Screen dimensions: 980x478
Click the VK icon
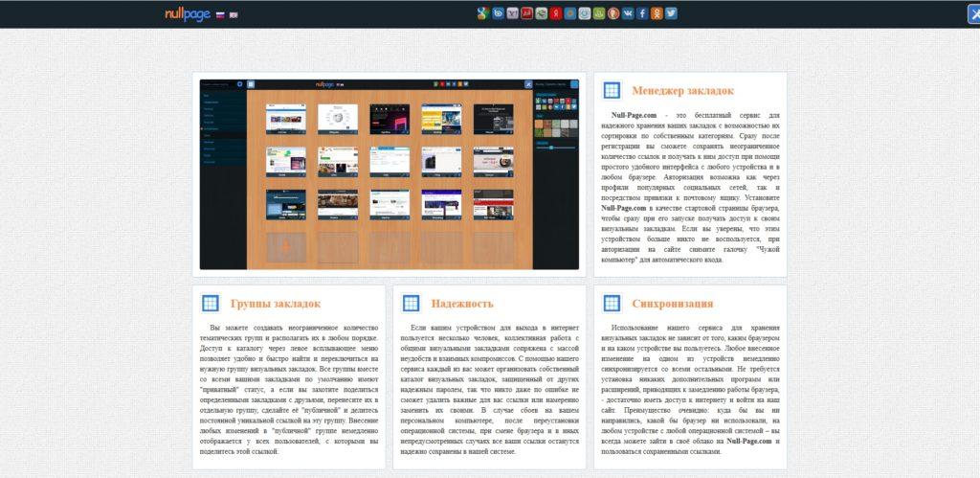coord(628,13)
